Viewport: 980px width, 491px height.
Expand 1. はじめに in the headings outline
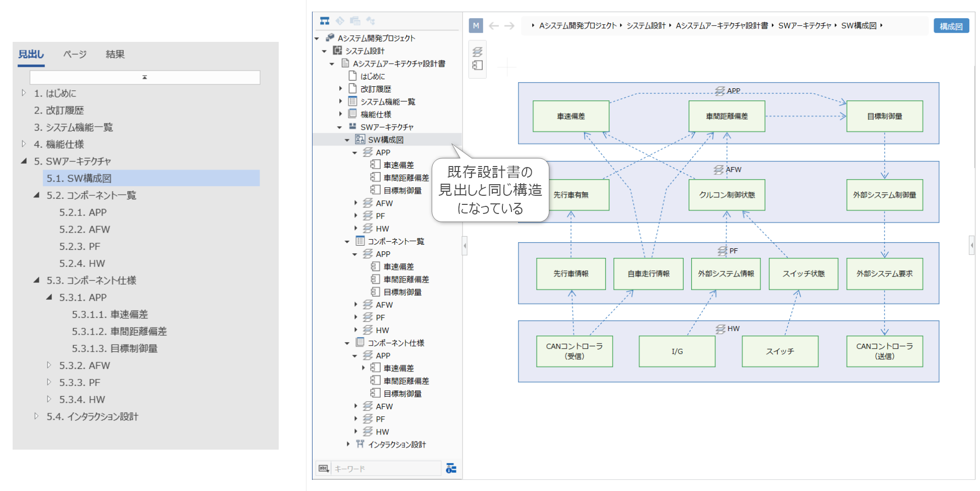[24, 93]
